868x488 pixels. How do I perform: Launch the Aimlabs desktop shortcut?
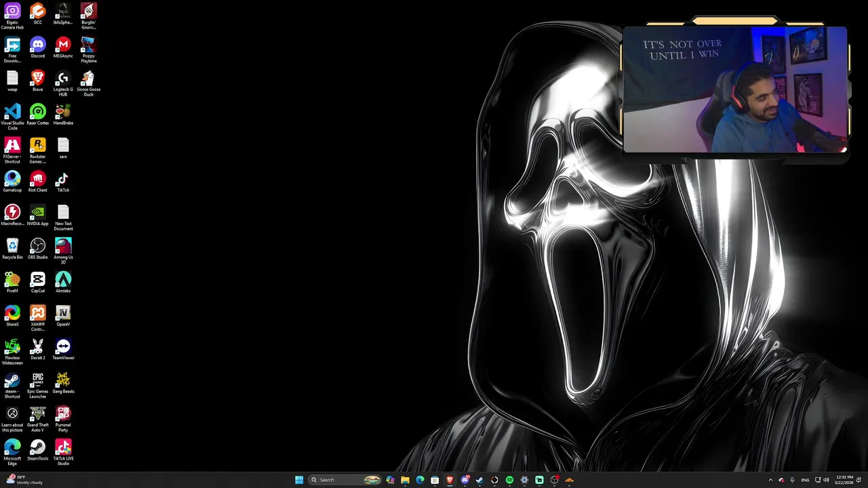click(x=63, y=283)
